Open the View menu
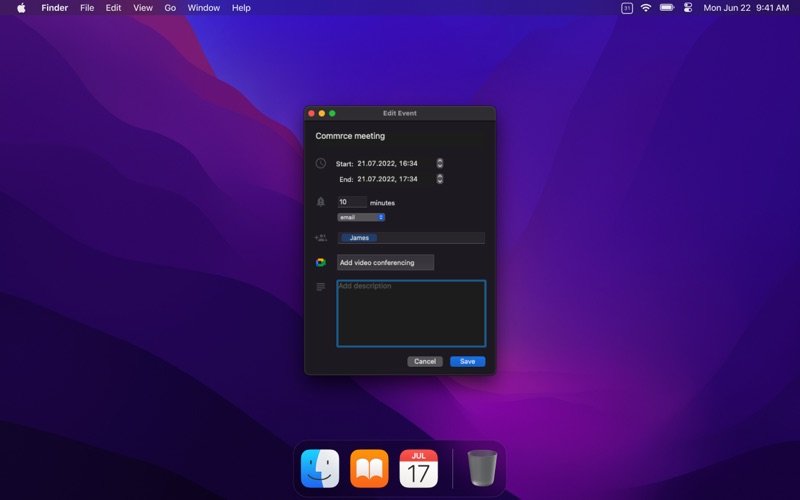The height and width of the screenshot is (500, 800). click(x=143, y=8)
